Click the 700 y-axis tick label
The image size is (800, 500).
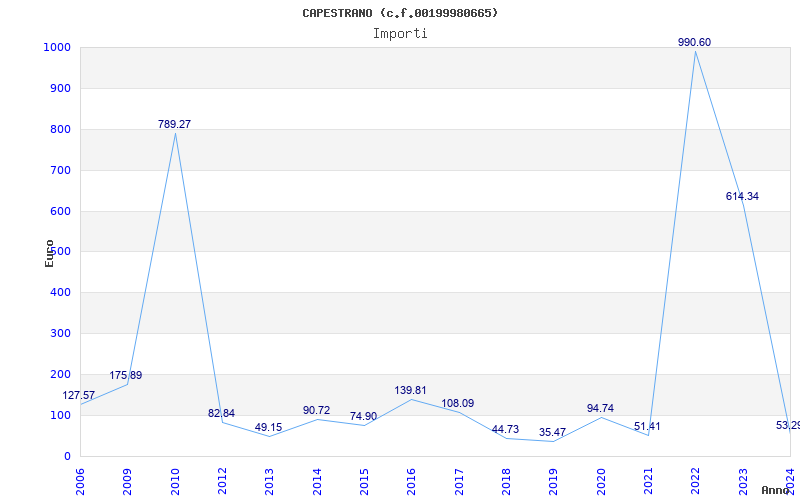(60, 170)
